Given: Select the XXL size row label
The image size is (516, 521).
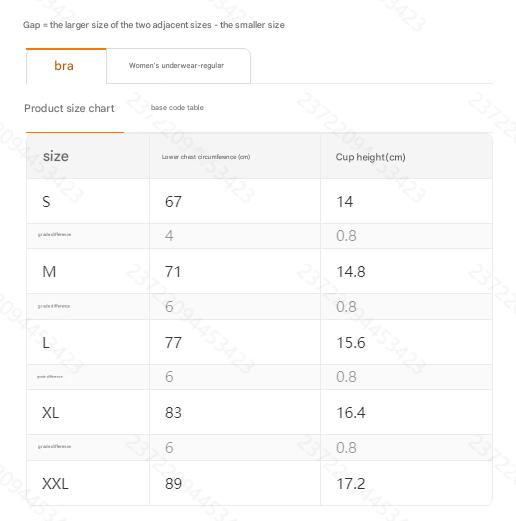Looking at the screenshot, I should (55, 484).
